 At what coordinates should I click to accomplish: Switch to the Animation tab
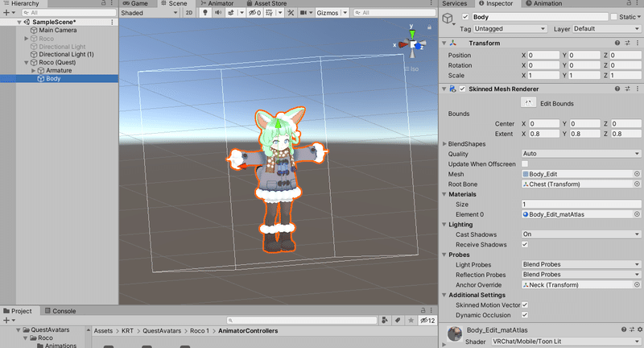[544, 3]
